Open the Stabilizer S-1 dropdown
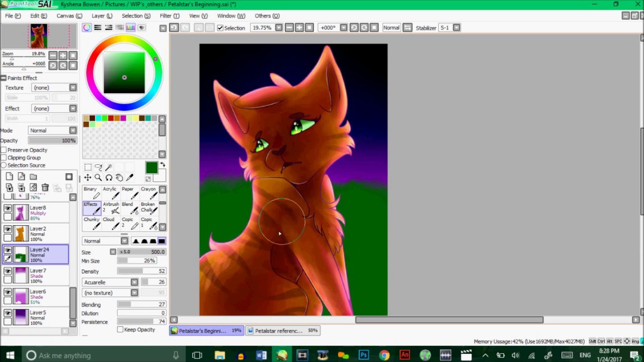Image resolution: width=644 pixels, height=362 pixels. pyautogui.click(x=456, y=28)
